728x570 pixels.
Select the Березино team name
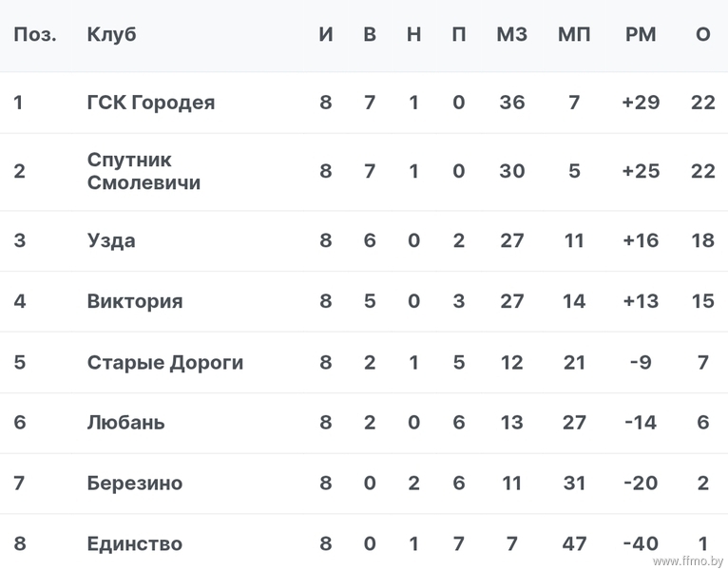click(x=135, y=484)
